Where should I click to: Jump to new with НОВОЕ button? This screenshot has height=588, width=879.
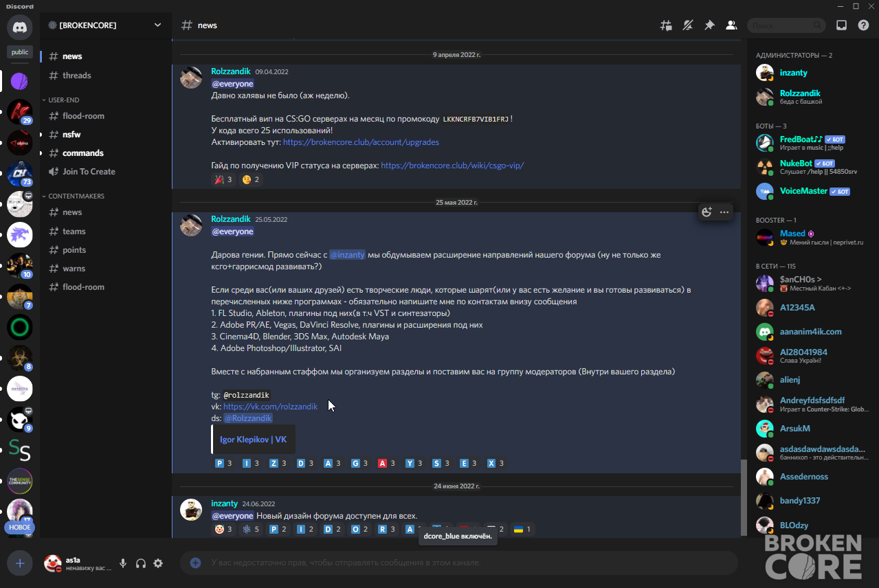[x=20, y=528]
